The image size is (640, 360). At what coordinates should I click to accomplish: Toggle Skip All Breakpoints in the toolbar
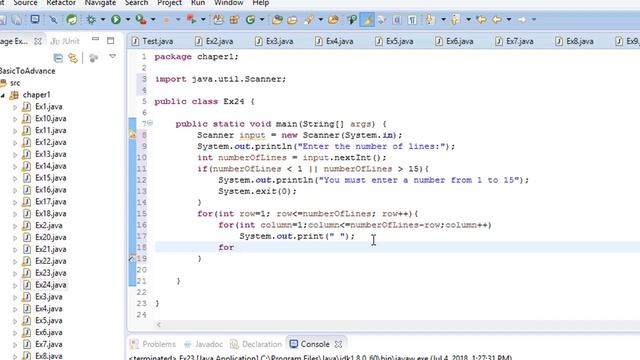click(53, 19)
